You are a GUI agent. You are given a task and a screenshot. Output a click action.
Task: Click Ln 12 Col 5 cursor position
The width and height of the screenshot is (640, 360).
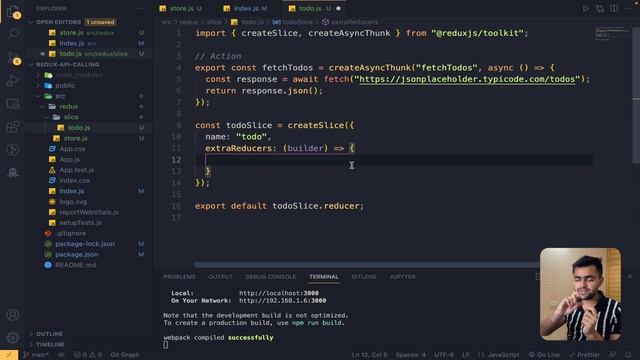coord(369,355)
